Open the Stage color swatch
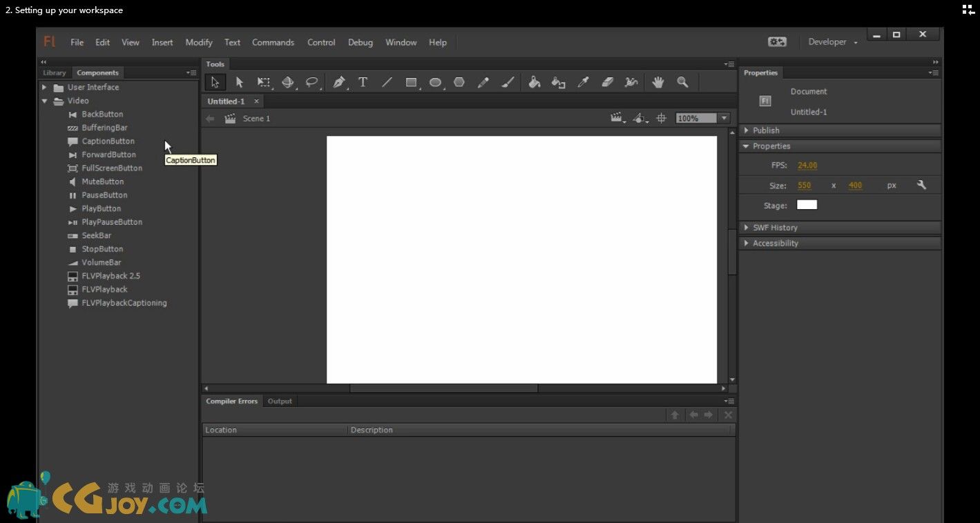This screenshot has width=980, height=523. point(807,205)
